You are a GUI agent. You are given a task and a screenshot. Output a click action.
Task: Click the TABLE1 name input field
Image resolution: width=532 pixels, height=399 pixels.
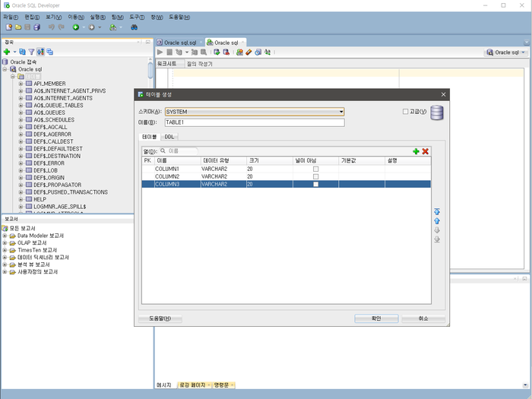pos(255,122)
